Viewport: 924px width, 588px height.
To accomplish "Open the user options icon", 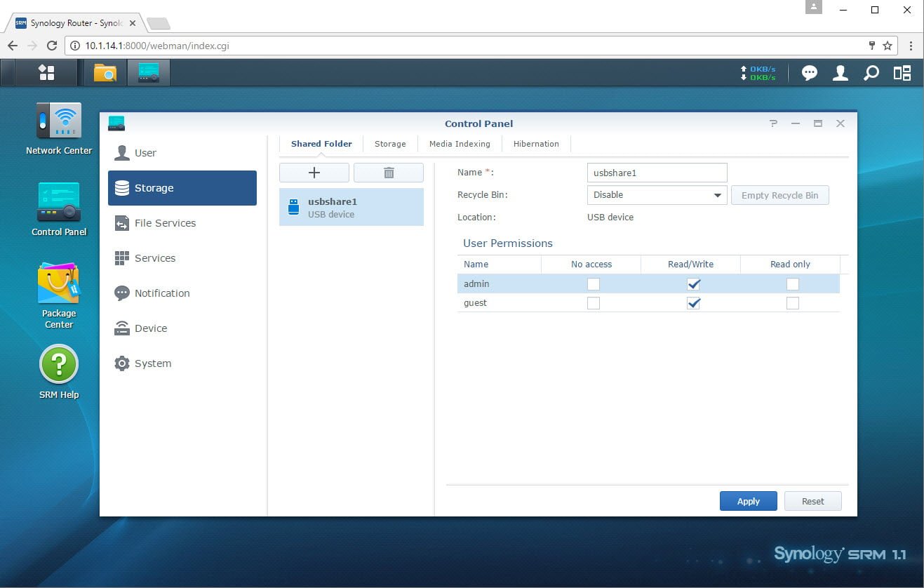I will pos(840,73).
